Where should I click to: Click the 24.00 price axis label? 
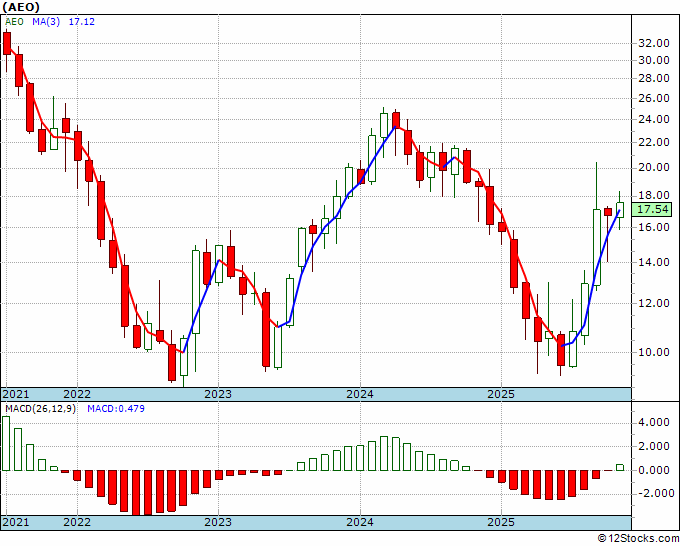click(x=654, y=119)
